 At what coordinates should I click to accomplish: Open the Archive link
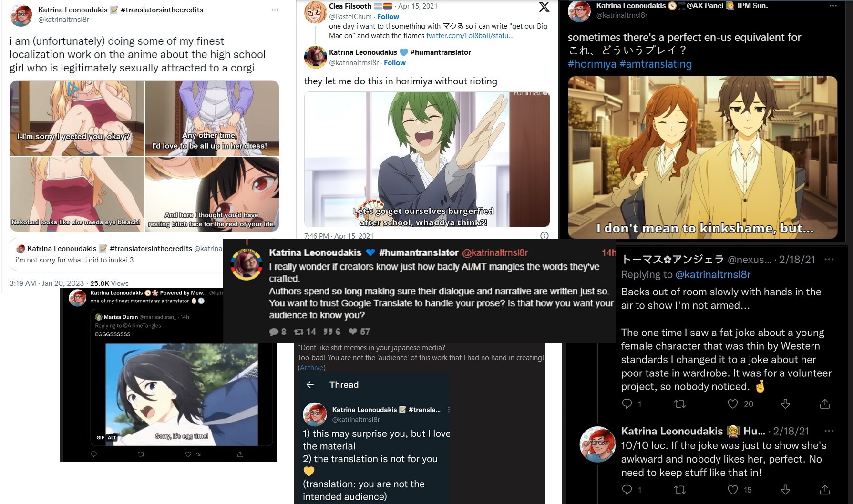click(x=311, y=368)
